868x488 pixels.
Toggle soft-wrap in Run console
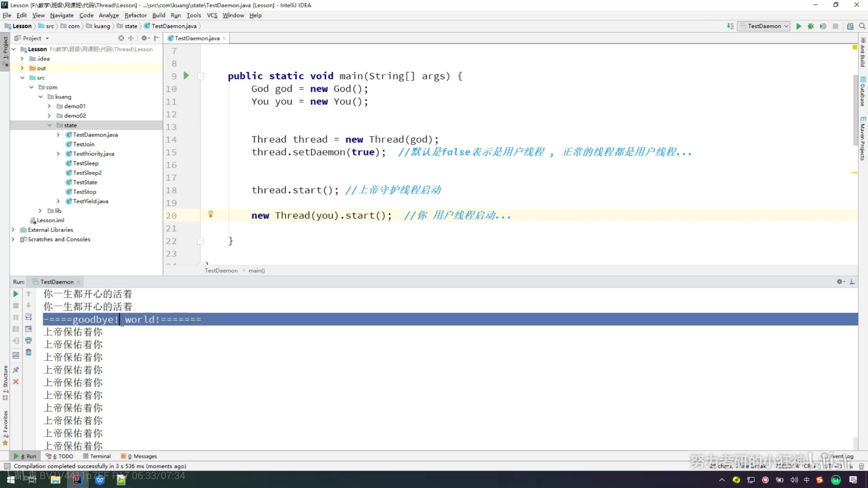point(28,317)
